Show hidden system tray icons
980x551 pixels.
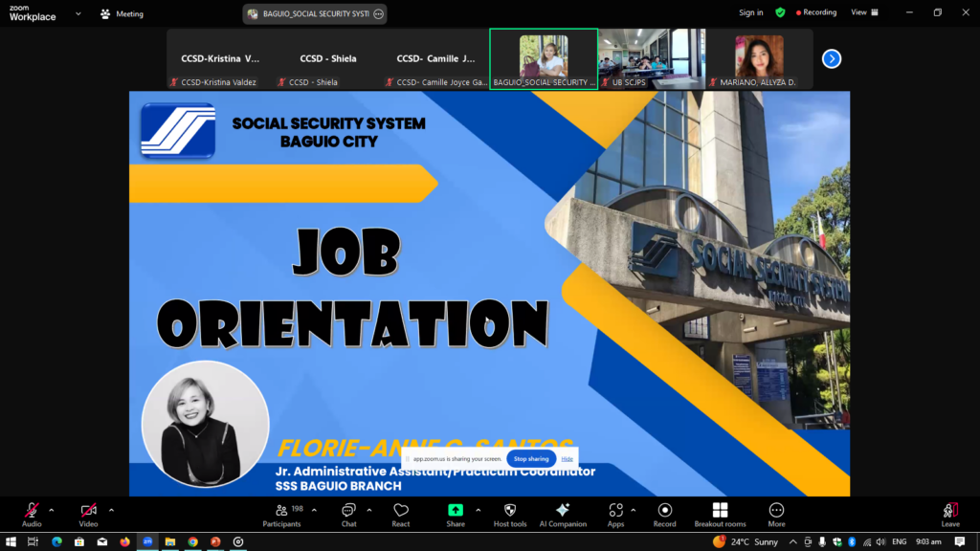pos(792,541)
